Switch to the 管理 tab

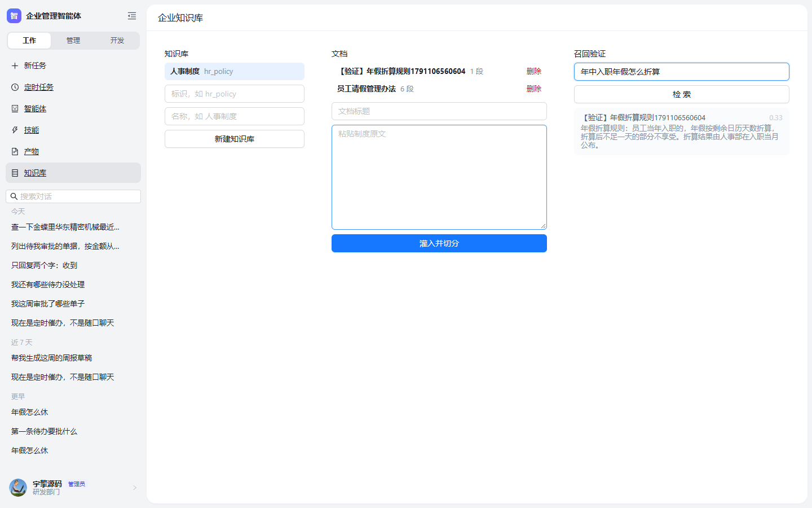73,41
